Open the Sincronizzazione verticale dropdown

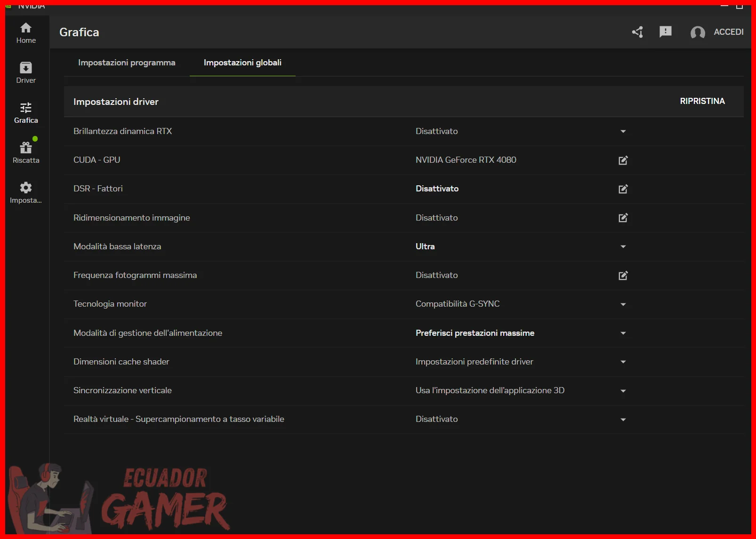pyautogui.click(x=623, y=391)
